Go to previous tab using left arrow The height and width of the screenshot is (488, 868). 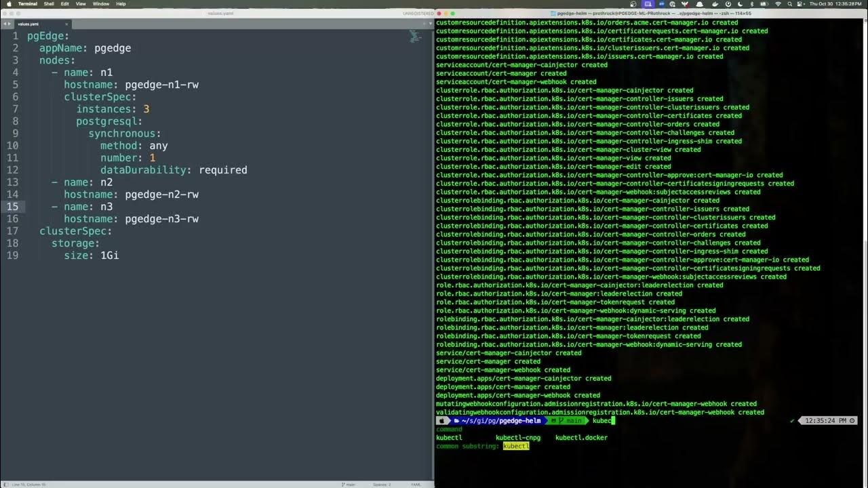(5, 24)
